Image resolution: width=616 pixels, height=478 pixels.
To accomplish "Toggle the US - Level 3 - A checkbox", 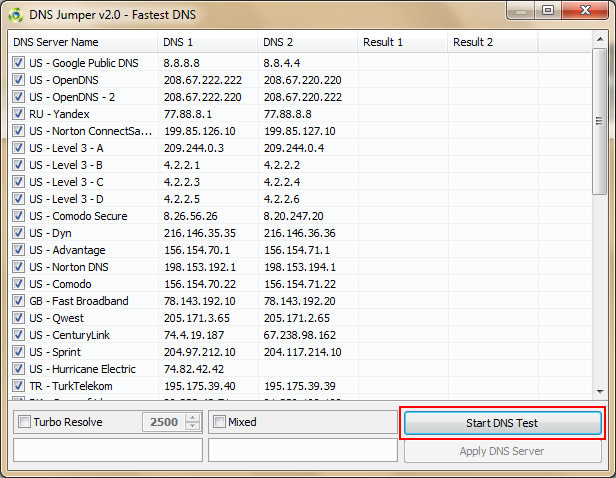I will (18, 148).
